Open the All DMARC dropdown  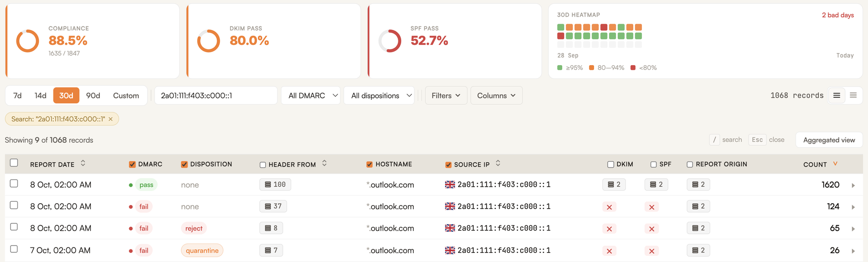click(x=311, y=96)
